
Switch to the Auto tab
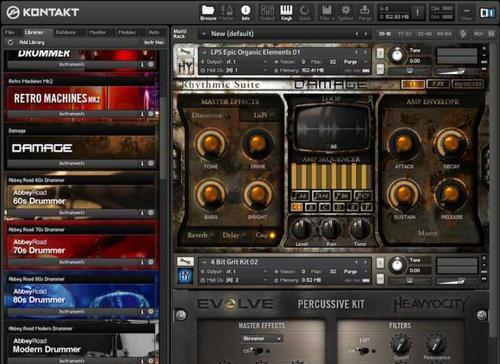(x=154, y=32)
